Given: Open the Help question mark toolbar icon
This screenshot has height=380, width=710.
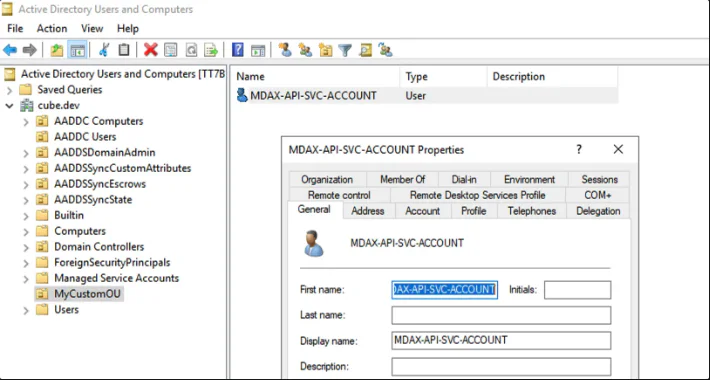Looking at the screenshot, I should [x=237, y=50].
